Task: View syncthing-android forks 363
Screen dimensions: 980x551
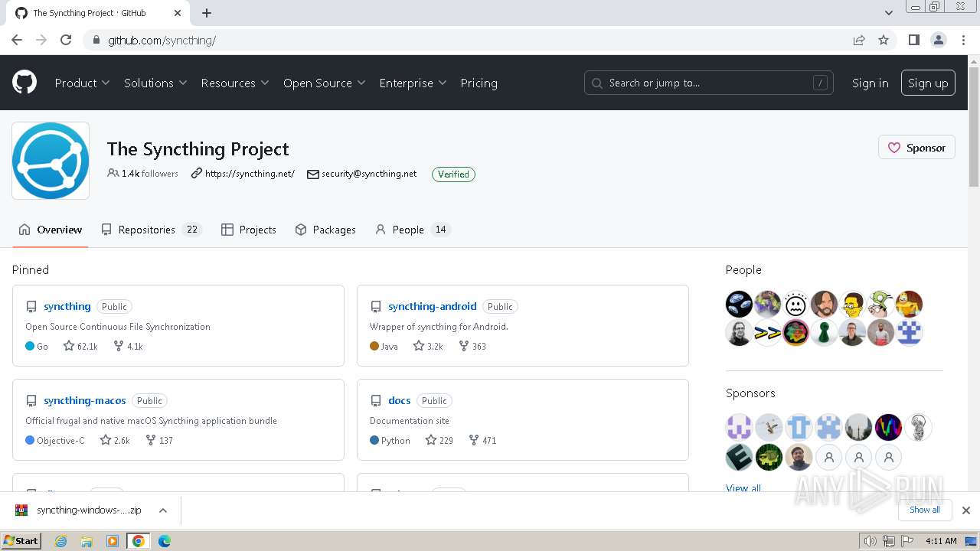Action: 472,346
